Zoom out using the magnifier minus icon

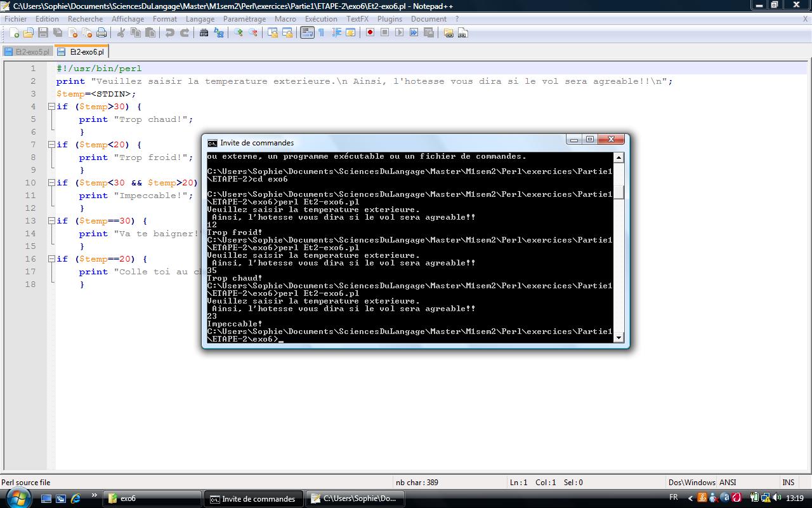pyautogui.click(x=253, y=33)
